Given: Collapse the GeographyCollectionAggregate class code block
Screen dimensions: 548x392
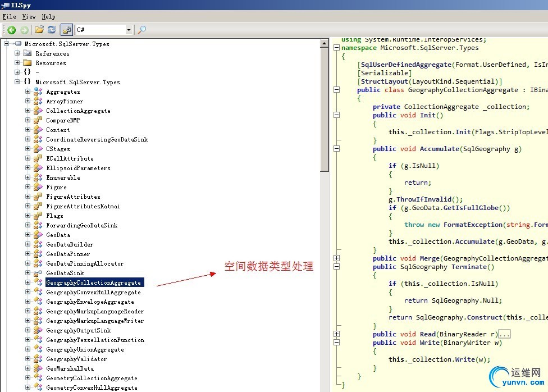Looking at the screenshot, I should pyautogui.click(x=336, y=89).
